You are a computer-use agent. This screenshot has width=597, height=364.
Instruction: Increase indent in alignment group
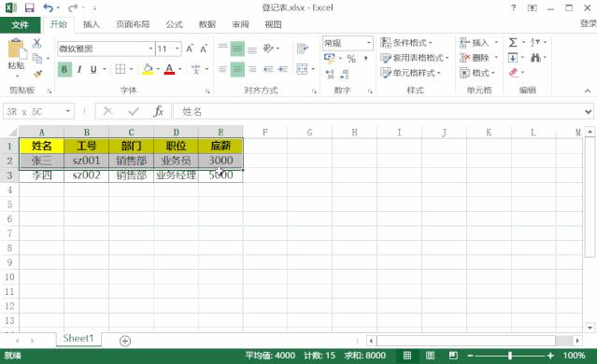coord(282,69)
